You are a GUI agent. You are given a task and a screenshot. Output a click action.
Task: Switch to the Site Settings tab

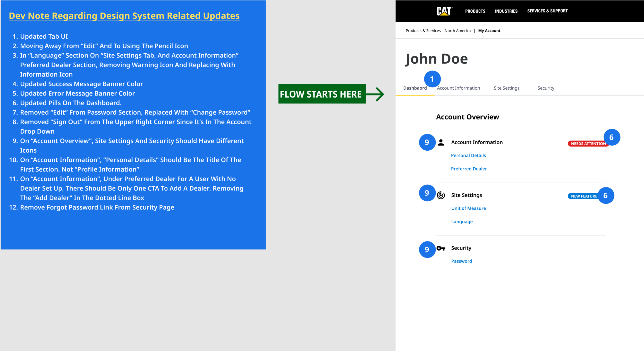tap(506, 88)
